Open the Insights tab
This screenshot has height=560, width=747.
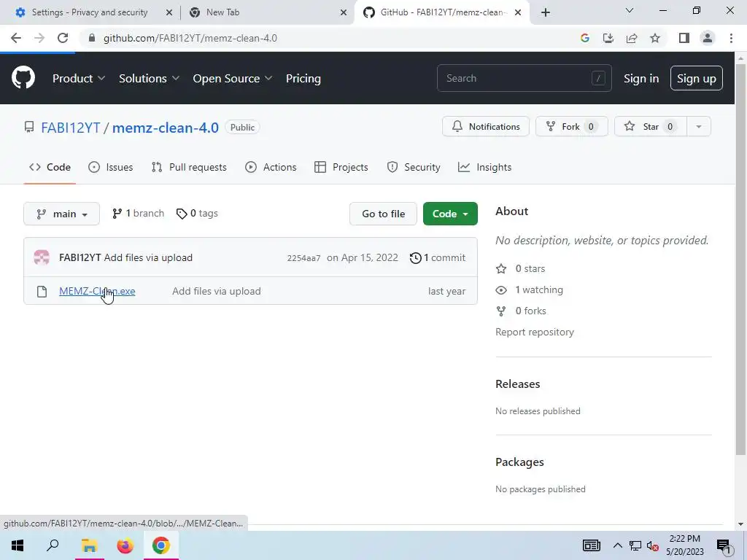[484, 167]
